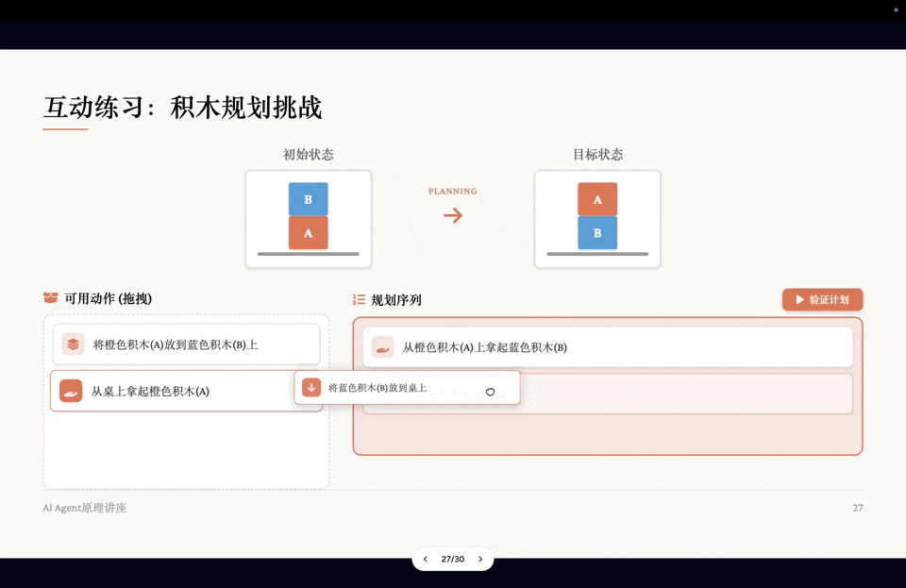The image size is (906, 588).
Task: Click the empty slot in the planning sequence
Action: (661, 393)
